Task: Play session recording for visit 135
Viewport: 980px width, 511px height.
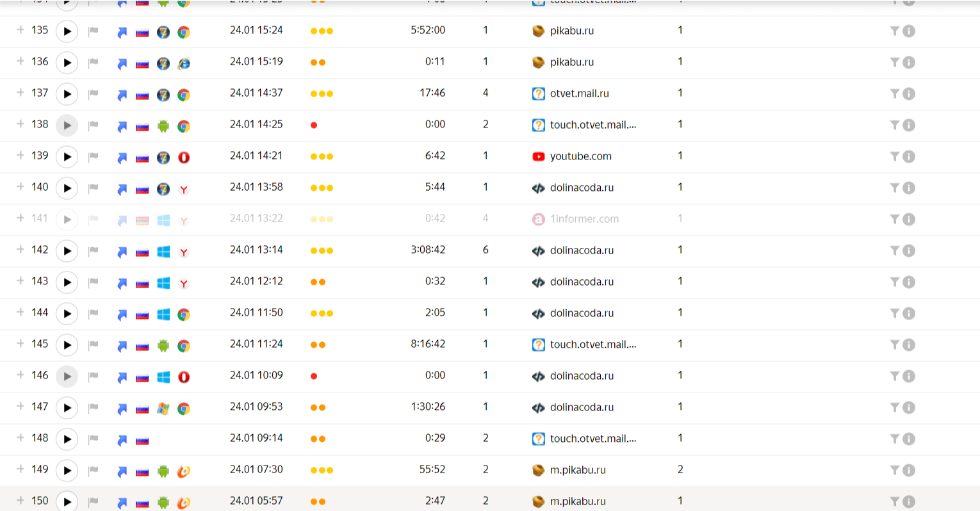Action: 67,31
